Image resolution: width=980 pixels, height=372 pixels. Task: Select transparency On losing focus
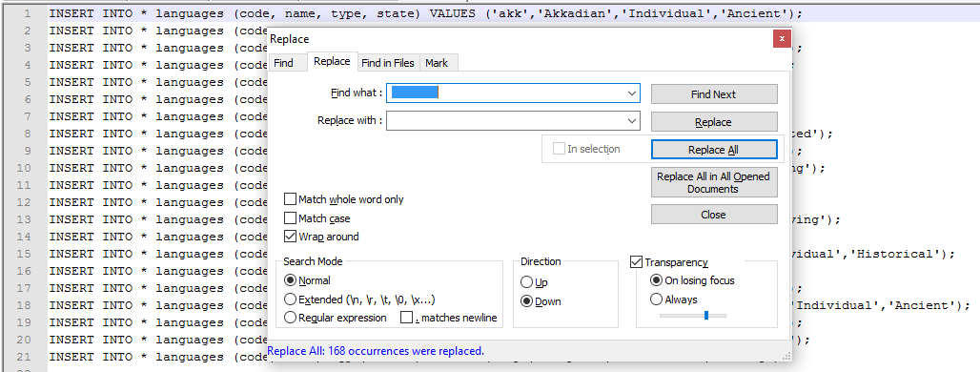(x=656, y=280)
